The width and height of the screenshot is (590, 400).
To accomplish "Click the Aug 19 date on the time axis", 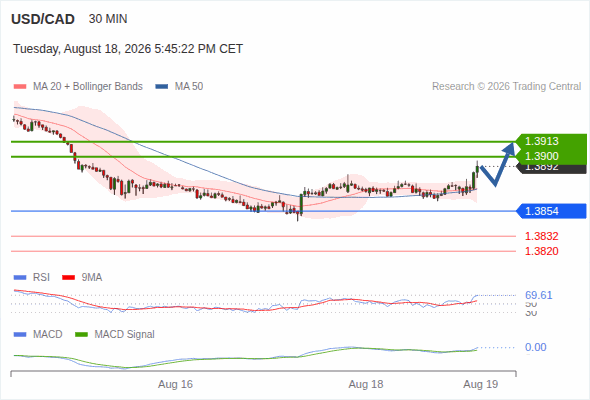I will tap(481, 384).
